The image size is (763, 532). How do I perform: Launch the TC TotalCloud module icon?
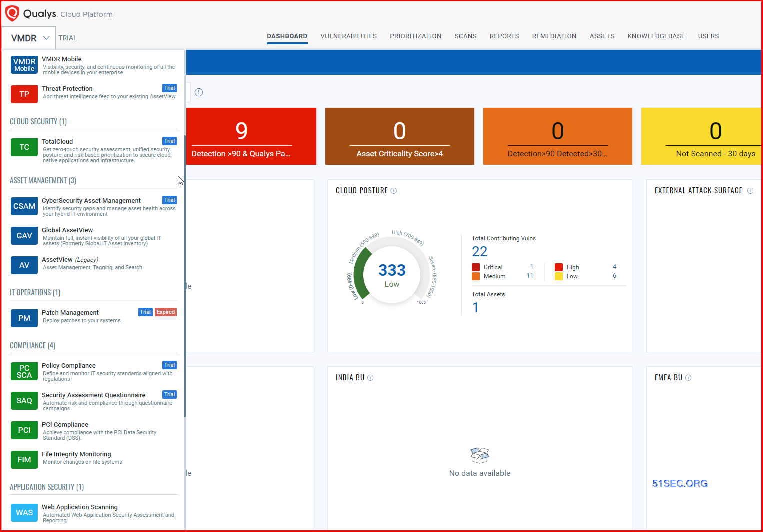(24, 147)
